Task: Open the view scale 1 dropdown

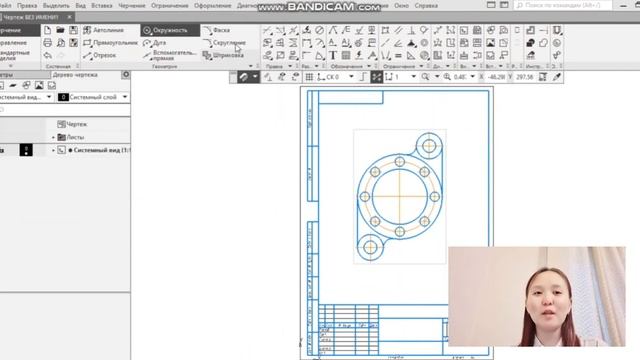Action: [413, 77]
